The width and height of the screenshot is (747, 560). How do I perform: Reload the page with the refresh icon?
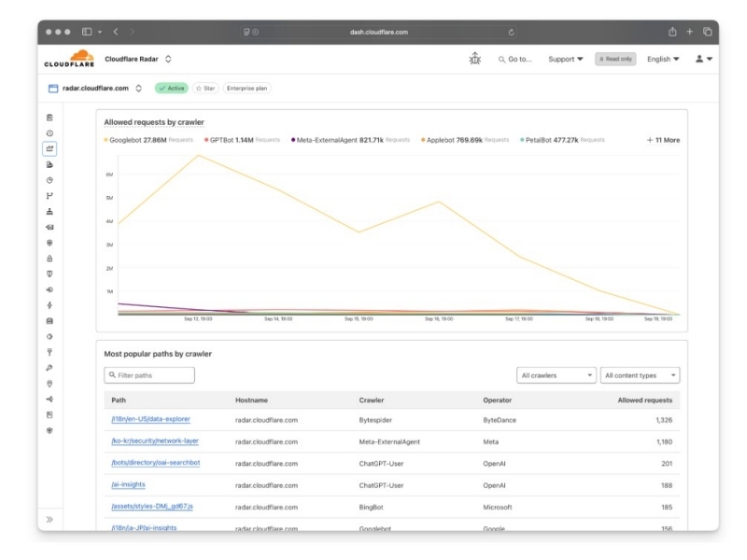tap(511, 32)
